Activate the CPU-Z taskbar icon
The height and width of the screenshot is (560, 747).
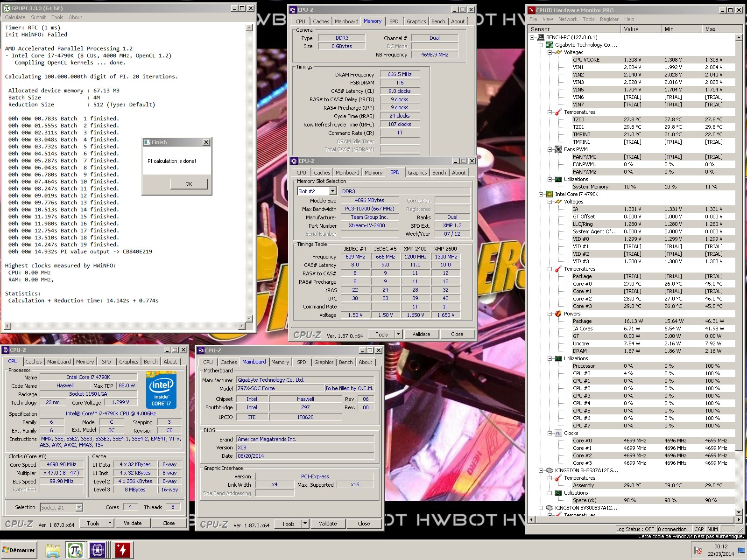98,550
